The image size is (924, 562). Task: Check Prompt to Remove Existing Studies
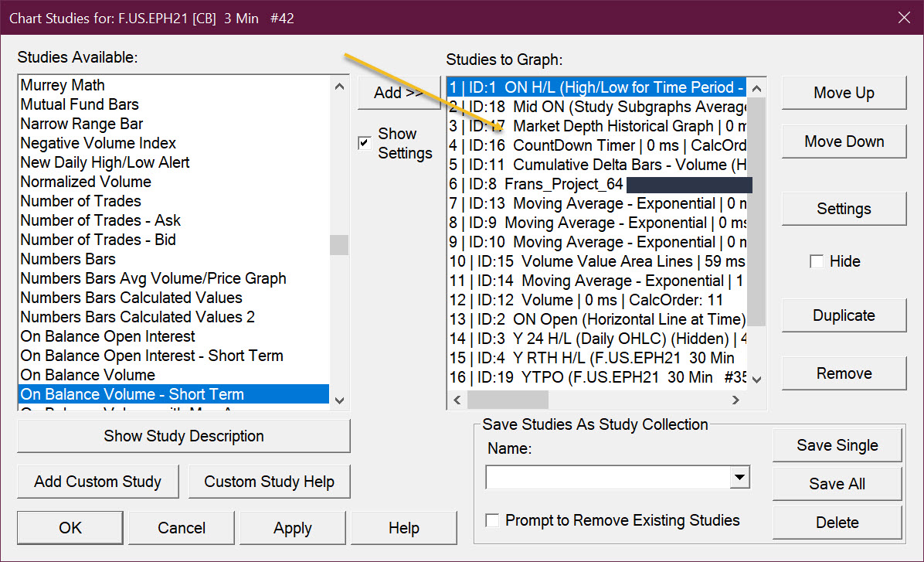492,520
